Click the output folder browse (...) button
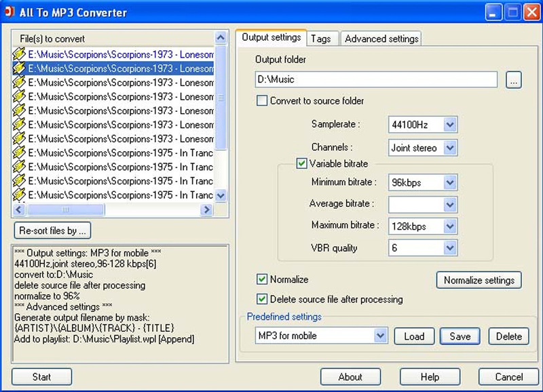Screen dimensions: 543x392 [514, 80]
